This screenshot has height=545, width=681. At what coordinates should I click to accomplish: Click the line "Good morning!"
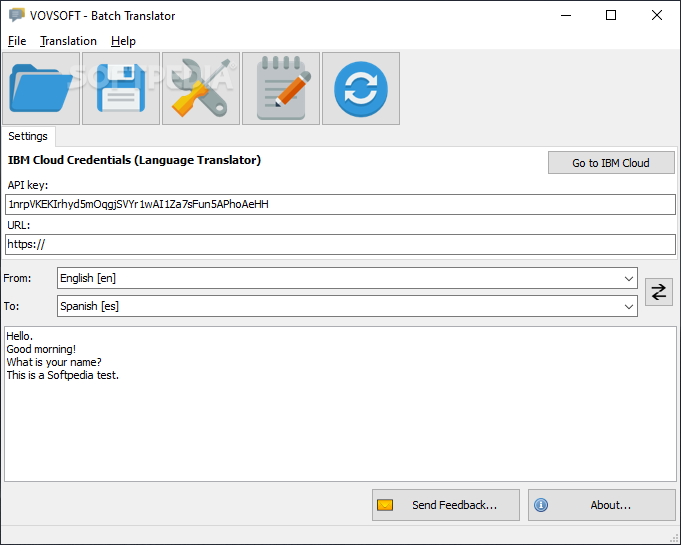tap(41, 349)
